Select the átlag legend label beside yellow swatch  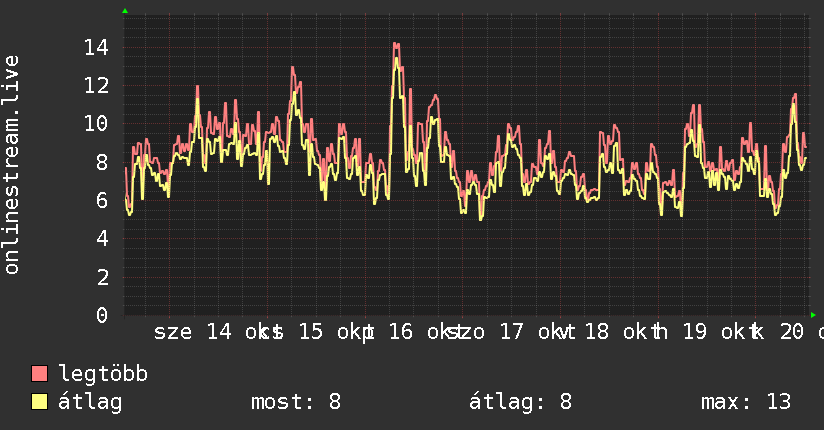point(90,402)
